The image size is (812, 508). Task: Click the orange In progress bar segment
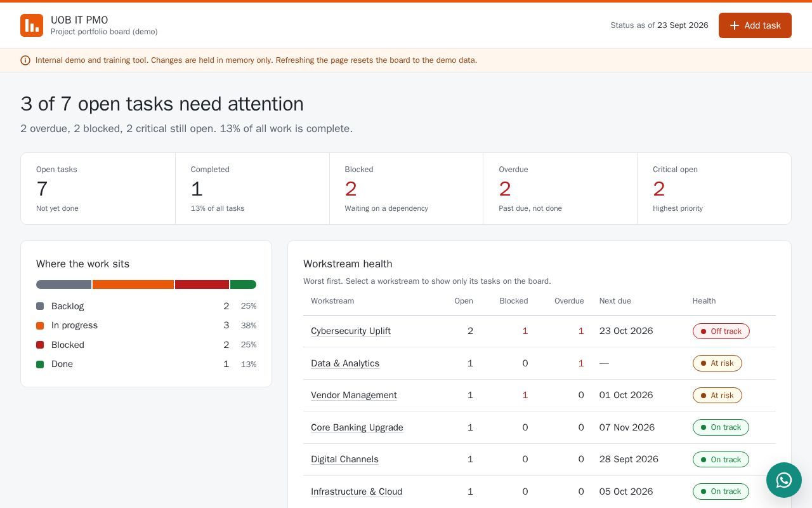tap(133, 284)
